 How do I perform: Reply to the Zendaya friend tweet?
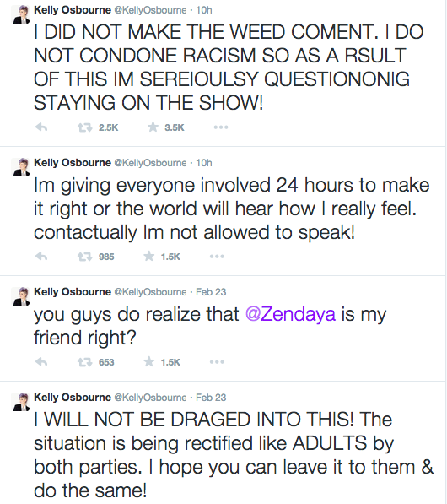[x=41, y=362]
